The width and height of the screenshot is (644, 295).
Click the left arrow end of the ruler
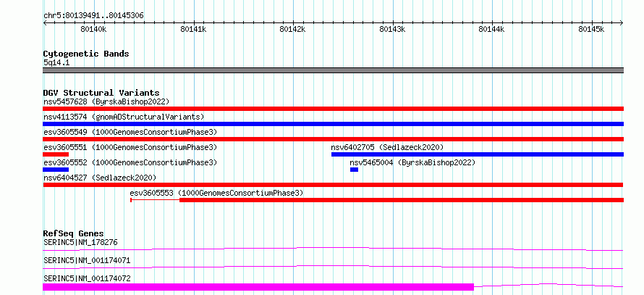point(45,23)
